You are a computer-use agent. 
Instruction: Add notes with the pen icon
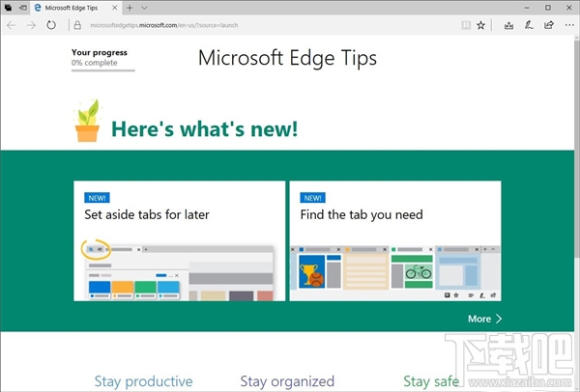[529, 25]
